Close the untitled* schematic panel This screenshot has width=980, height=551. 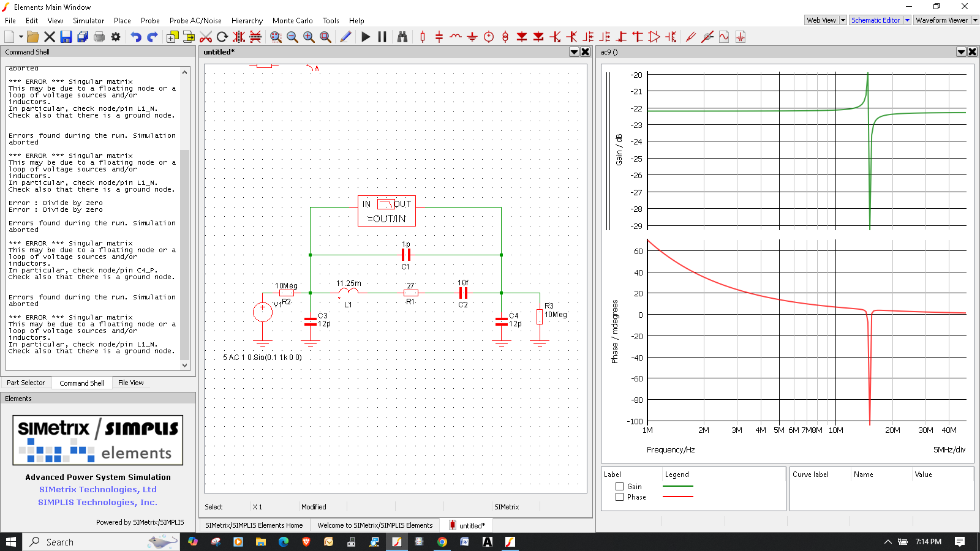(586, 52)
